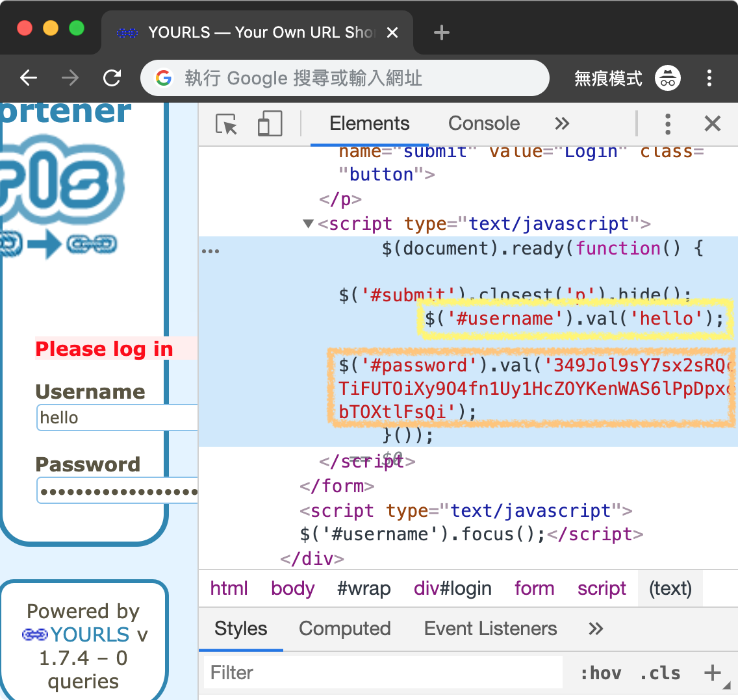Click the Google logo in address bar
738x700 pixels.
point(163,78)
